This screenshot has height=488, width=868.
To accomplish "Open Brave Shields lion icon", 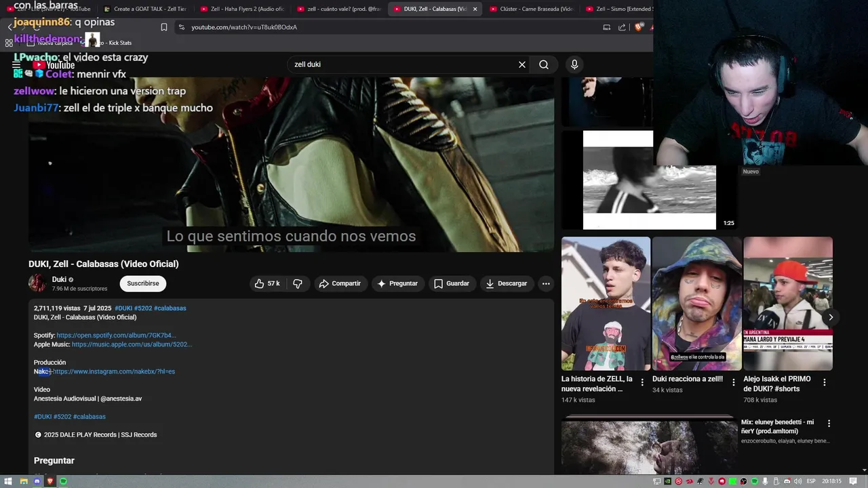I will point(638,27).
